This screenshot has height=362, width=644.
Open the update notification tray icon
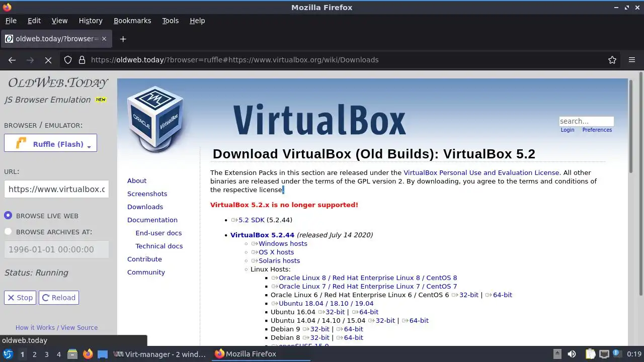tap(616, 354)
